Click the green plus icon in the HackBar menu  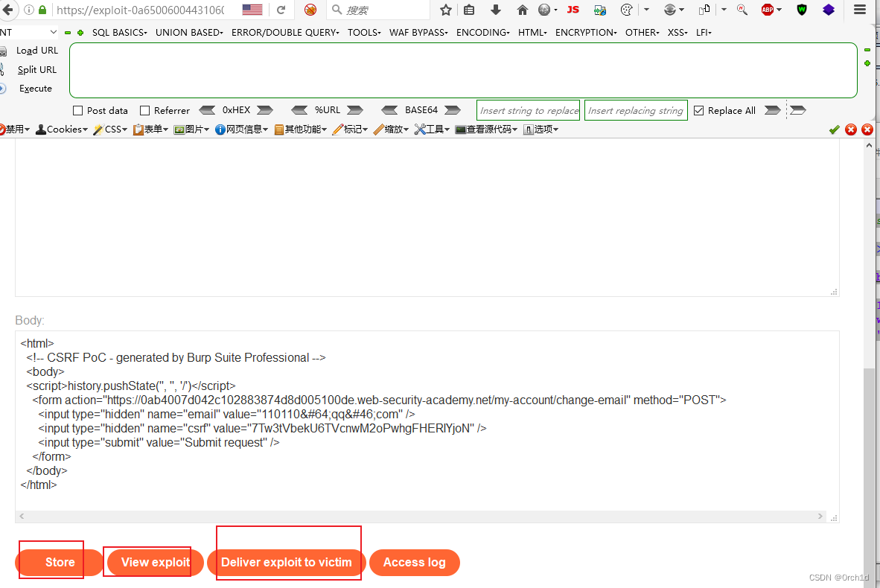point(80,33)
